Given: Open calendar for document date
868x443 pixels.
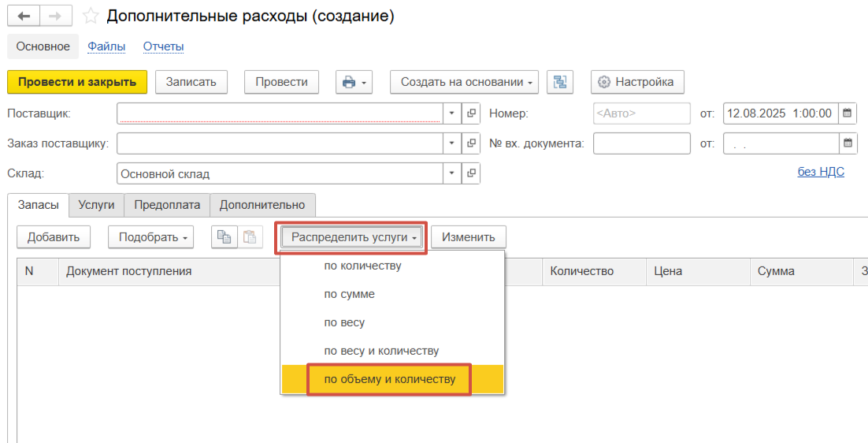Looking at the screenshot, I should [x=848, y=113].
